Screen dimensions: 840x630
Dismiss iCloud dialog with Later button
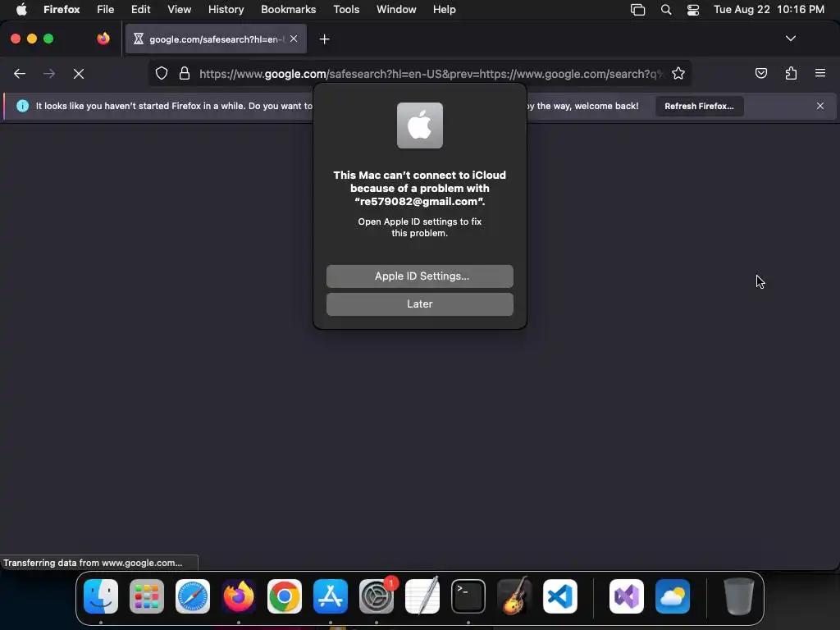[x=419, y=304]
